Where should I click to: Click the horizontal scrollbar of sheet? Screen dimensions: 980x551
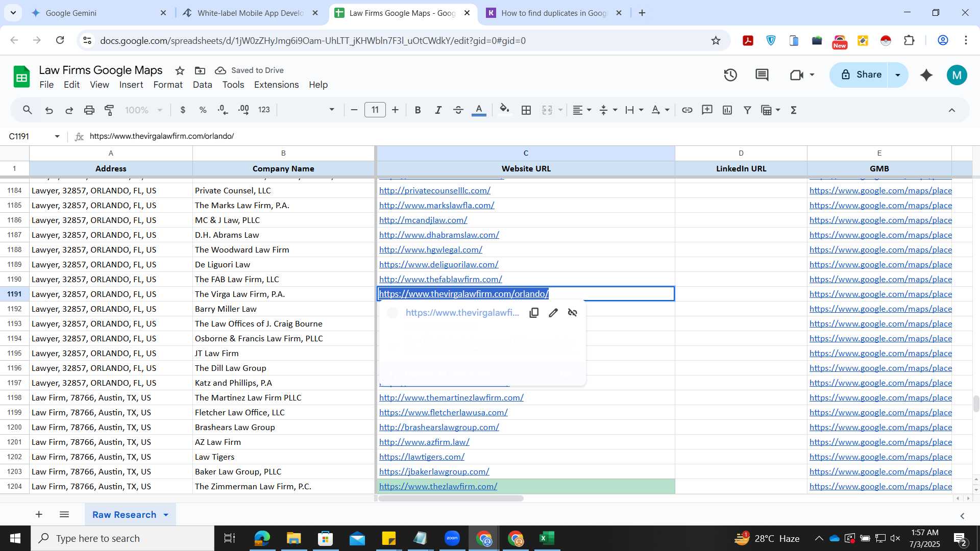coord(451,498)
